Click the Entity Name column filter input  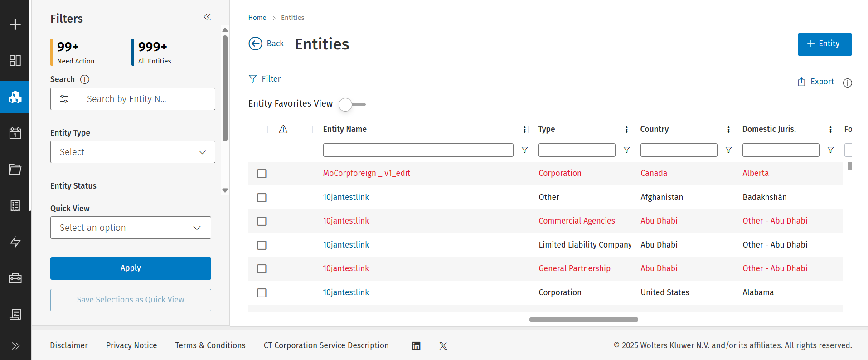[418, 150]
